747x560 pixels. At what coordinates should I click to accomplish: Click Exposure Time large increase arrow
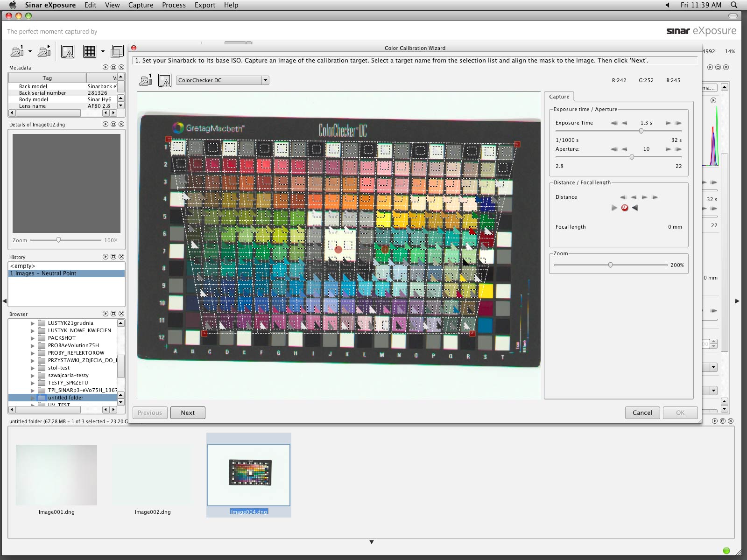(678, 123)
